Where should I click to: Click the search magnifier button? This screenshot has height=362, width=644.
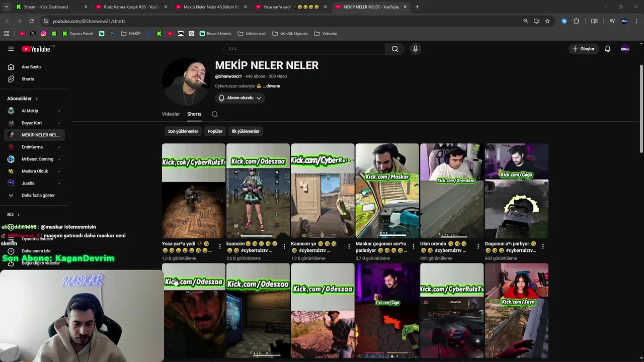point(395,49)
